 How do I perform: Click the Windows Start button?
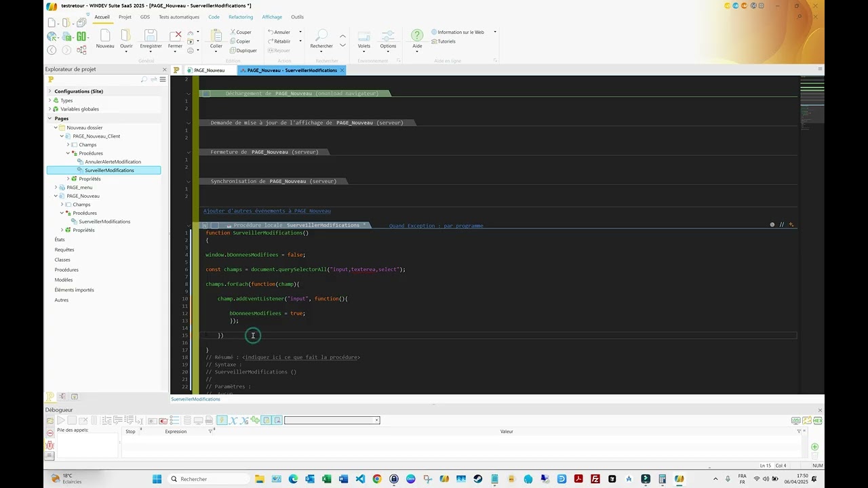(157, 479)
